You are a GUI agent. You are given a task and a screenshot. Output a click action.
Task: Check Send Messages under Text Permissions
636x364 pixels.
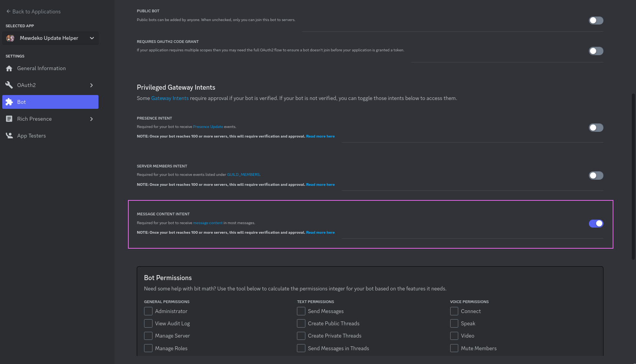click(301, 311)
